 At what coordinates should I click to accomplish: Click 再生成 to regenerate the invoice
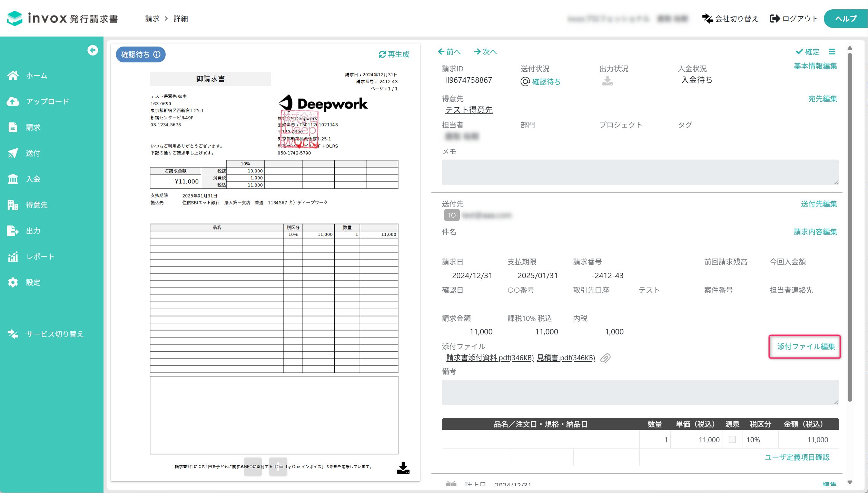pyautogui.click(x=394, y=54)
